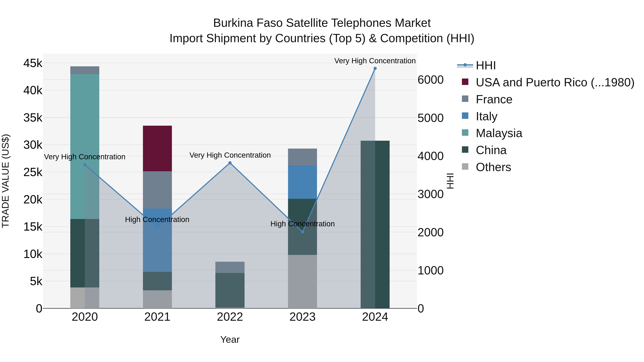Toggle the France series via legend label
The width and height of the screenshot is (644, 362).
click(x=494, y=99)
